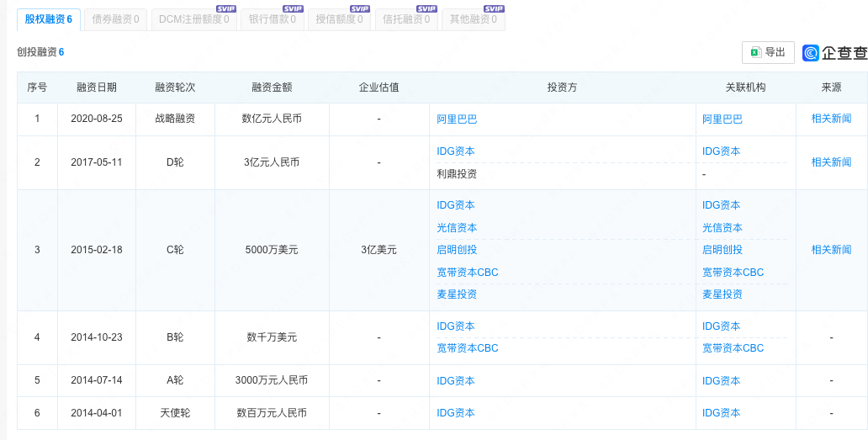Select the DCM注册额度 tab
Screen dimensions: 868x440
pyautogui.click(x=193, y=19)
